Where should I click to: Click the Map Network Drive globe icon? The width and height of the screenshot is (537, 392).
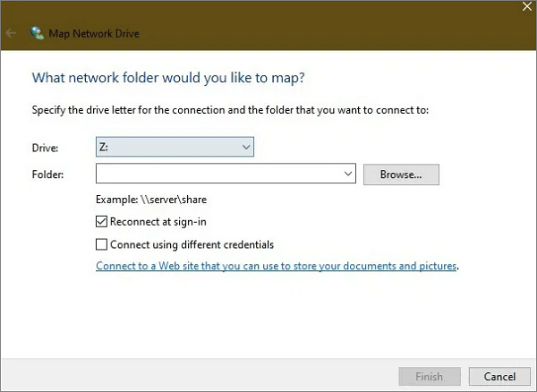37,34
